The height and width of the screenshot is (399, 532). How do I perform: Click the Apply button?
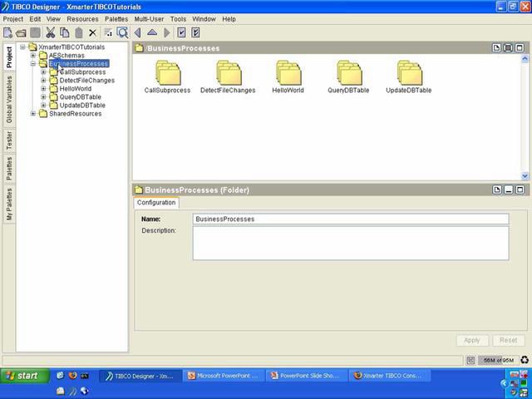click(472, 340)
